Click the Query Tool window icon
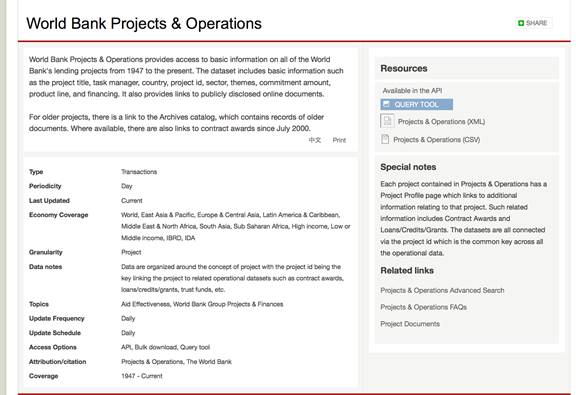 click(386, 104)
